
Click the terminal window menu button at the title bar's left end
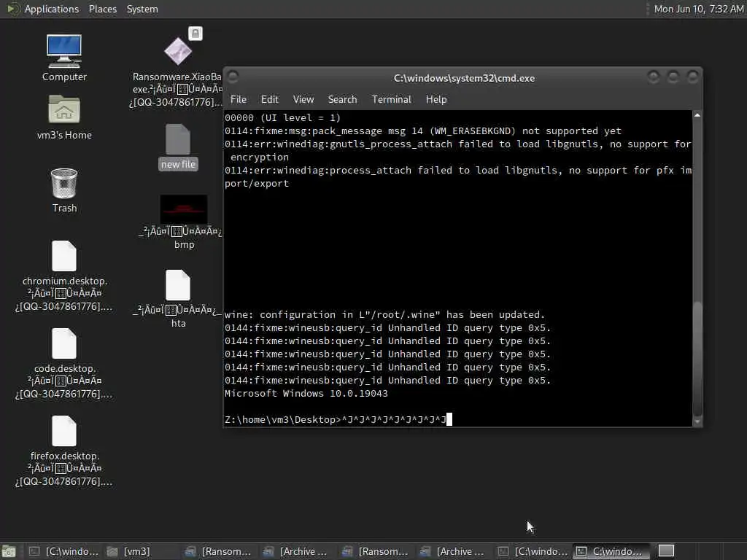point(233,77)
